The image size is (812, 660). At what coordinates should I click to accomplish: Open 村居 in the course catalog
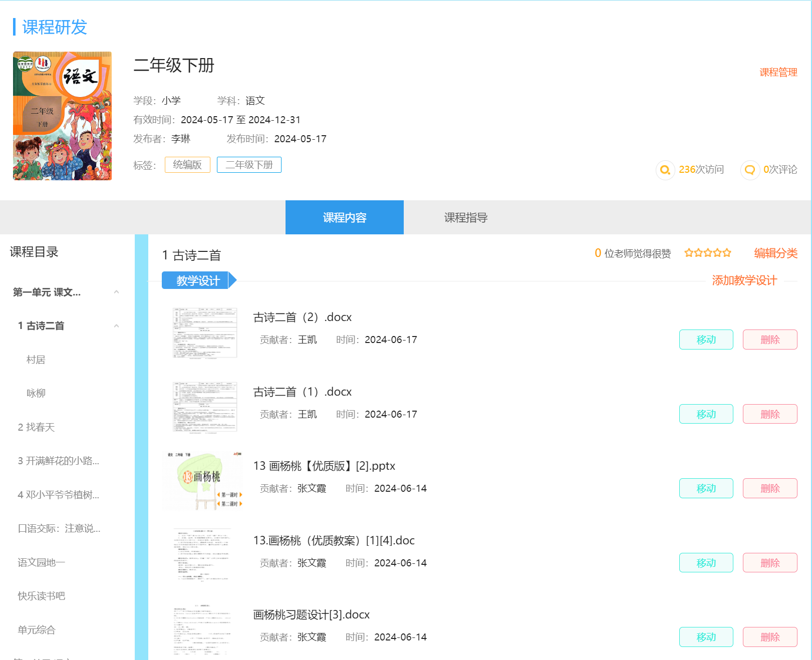tap(36, 360)
